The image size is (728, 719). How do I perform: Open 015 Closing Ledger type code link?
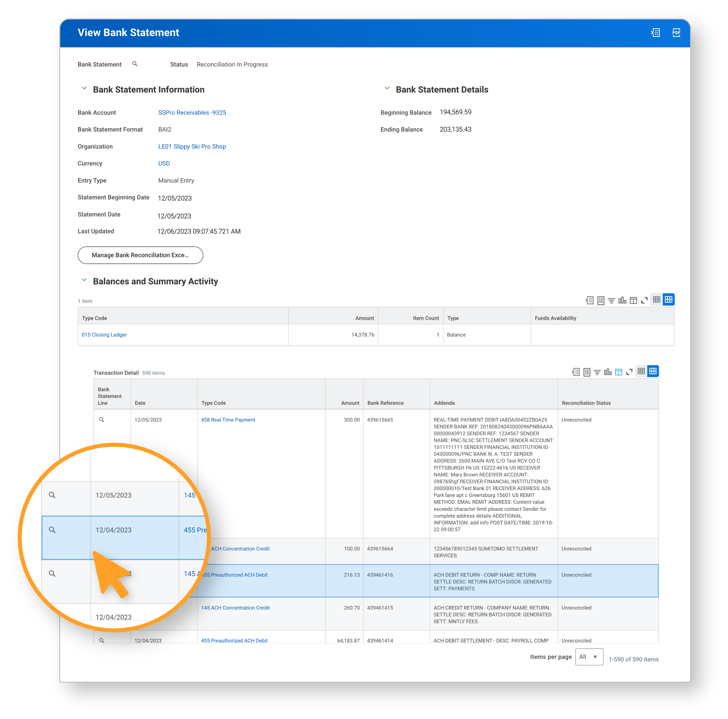pyautogui.click(x=104, y=335)
